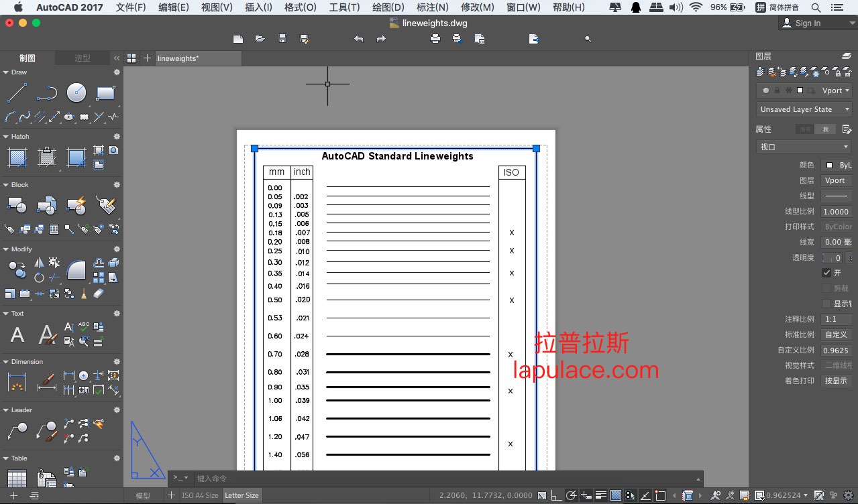
Task: Select the Line drawing tool
Action: (17, 92)
